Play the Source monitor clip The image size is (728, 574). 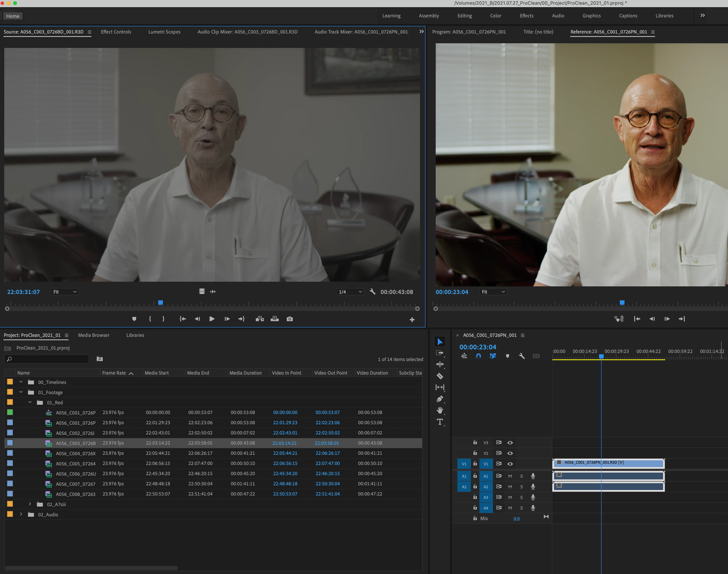click(x=212, y=319)
